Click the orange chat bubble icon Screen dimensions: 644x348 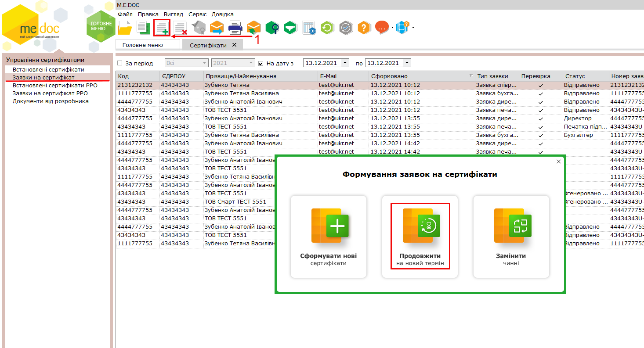[382, 28]
